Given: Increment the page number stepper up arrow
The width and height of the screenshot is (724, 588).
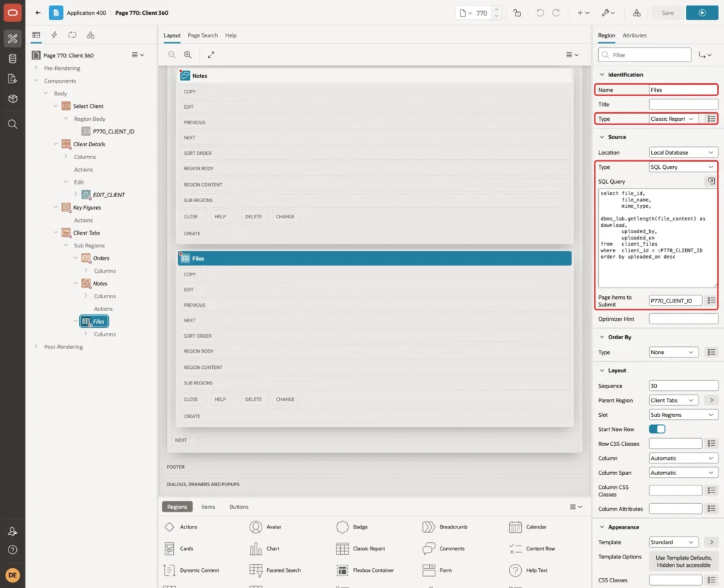Looking at the screenshot, I should [496, 10].
